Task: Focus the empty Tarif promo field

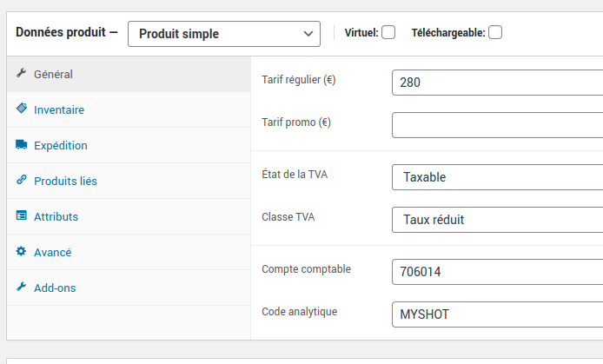Action: [x=497, y=125]
